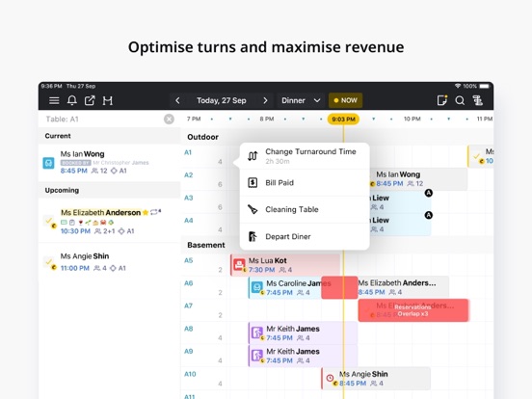
Task: Click the A badge on A3 Liew booking
Action: (429, 193)
